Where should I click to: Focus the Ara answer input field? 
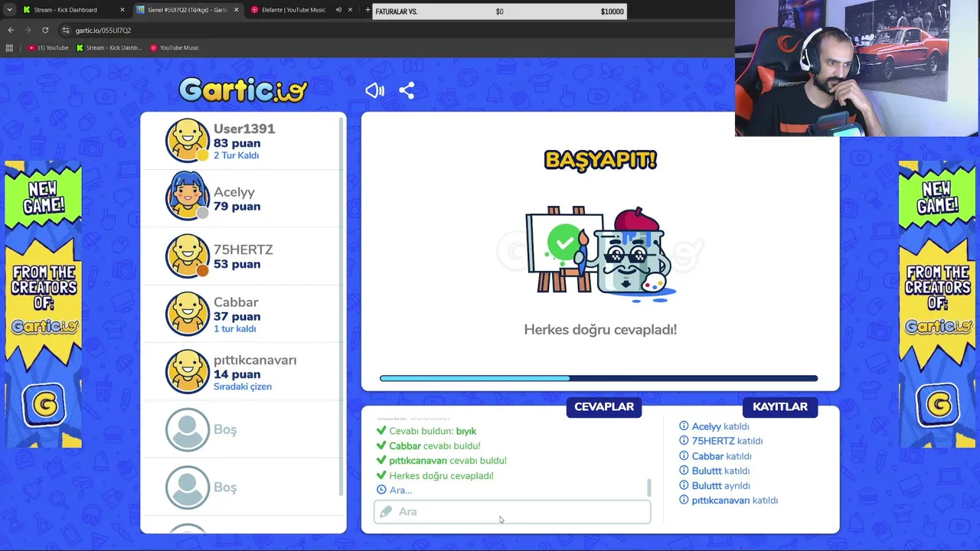pos(512,512)
